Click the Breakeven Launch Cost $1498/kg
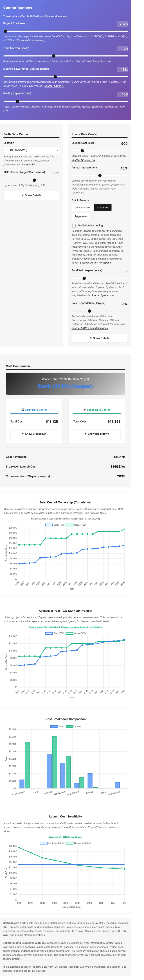Screen dimensions: 144x980 pos(118,467)
